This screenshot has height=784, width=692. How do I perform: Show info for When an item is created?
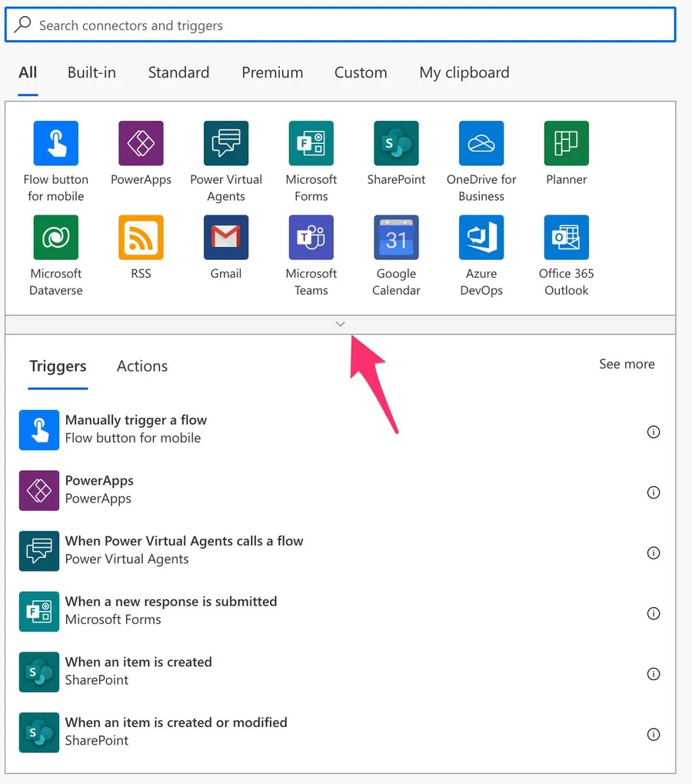point(654,674)
